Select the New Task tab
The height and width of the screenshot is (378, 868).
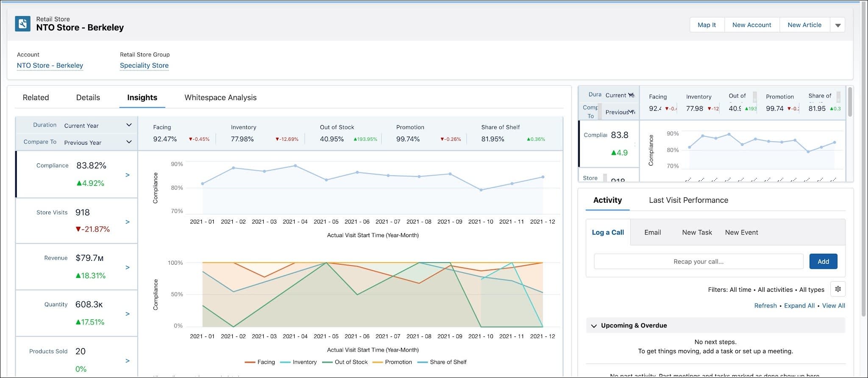[x=697, y=232]
